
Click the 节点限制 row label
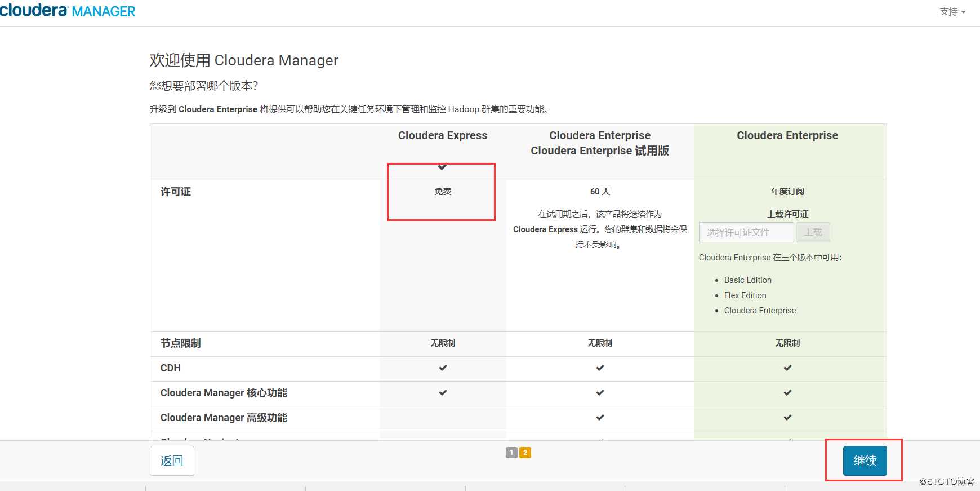180,343
